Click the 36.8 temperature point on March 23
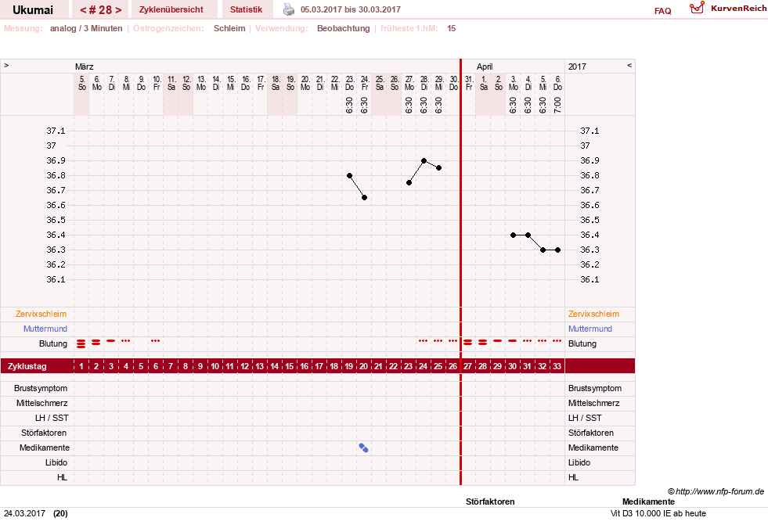768x532 pixels. pos(349,176)
